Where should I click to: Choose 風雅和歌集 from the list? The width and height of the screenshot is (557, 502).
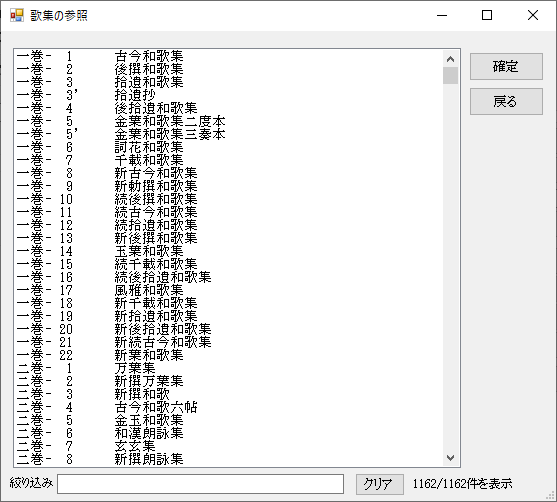click(229, 290)
